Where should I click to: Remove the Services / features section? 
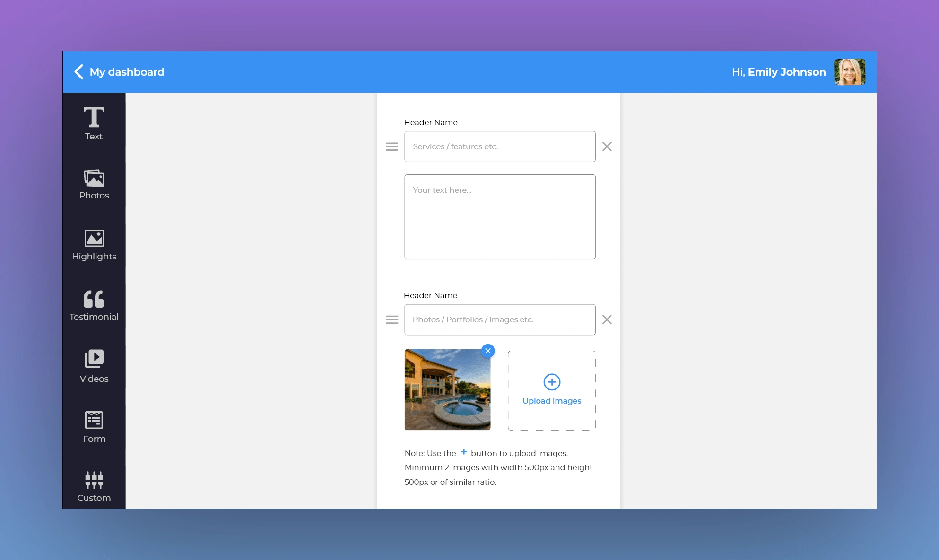tap(607, 146)
